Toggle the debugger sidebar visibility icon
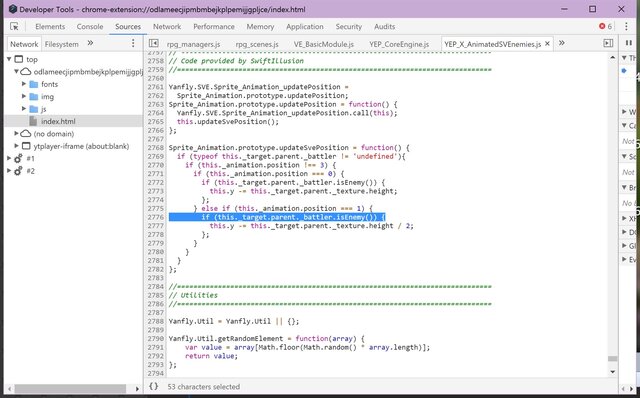The height and width of the screenshot is (398, 640). 608,43
